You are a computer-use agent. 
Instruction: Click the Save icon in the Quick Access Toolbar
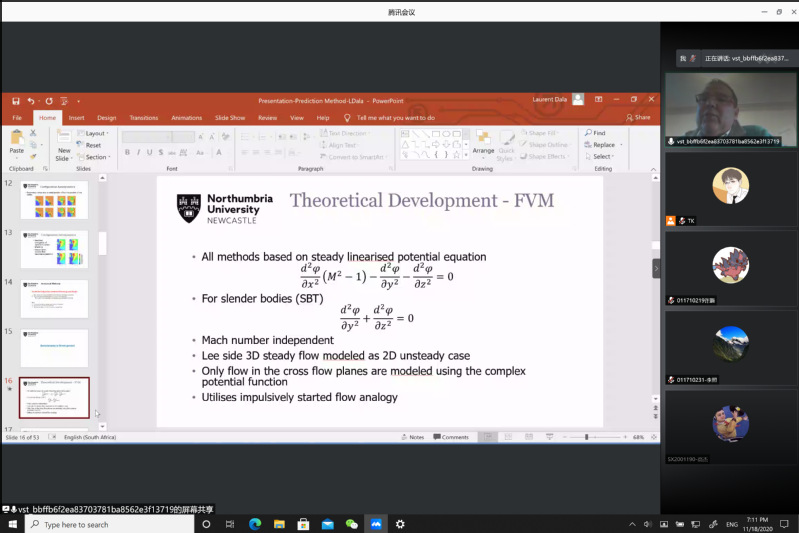[x=16, y=100]
